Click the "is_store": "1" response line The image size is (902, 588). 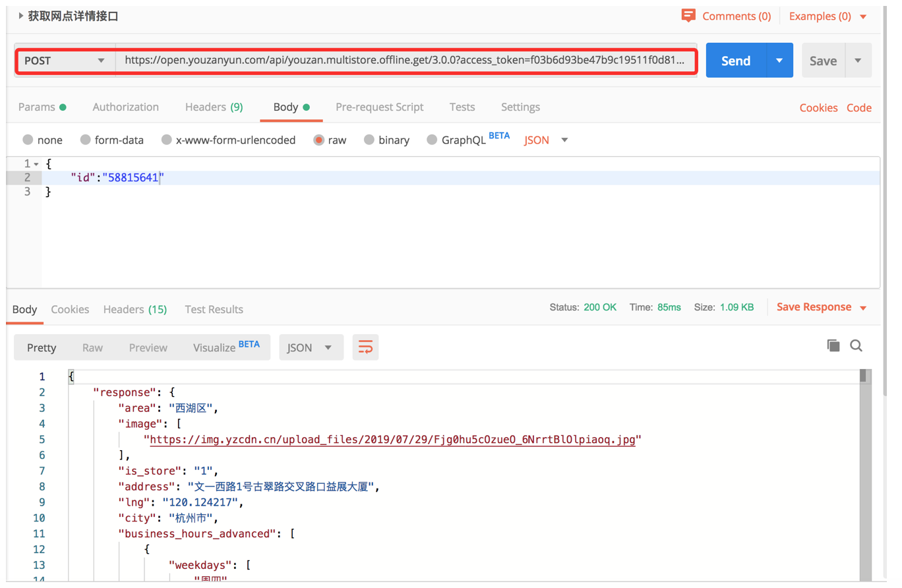168,471
